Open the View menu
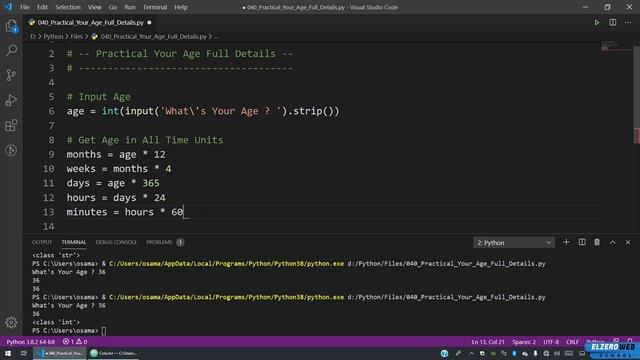This screenshot has height=360, width=640. tap(94, 7)
